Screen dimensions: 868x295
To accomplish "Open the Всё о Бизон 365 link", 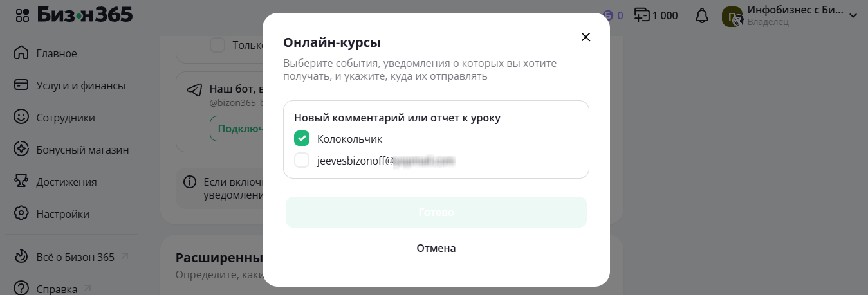I will (x=75, y=257).
